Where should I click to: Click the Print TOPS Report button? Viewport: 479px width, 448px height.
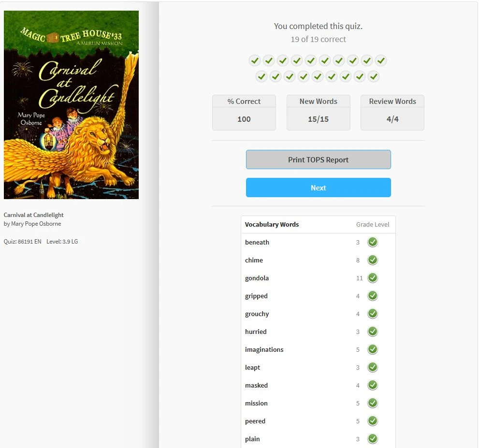click(x=319, y=159)
